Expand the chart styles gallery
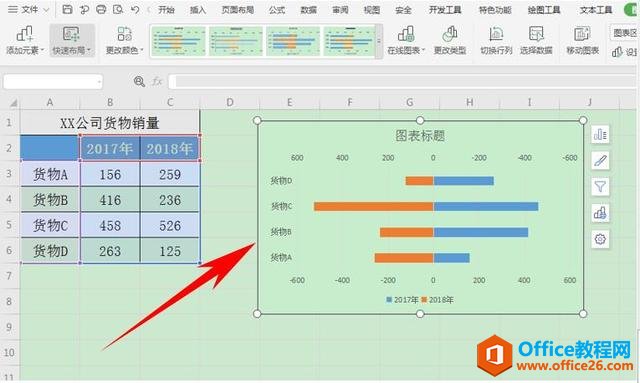This screenshot has height=383, width=640. pos(379,41)
